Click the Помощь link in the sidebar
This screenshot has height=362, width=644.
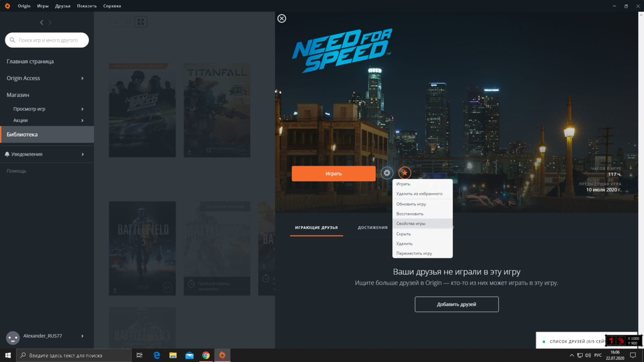[16, 171]
